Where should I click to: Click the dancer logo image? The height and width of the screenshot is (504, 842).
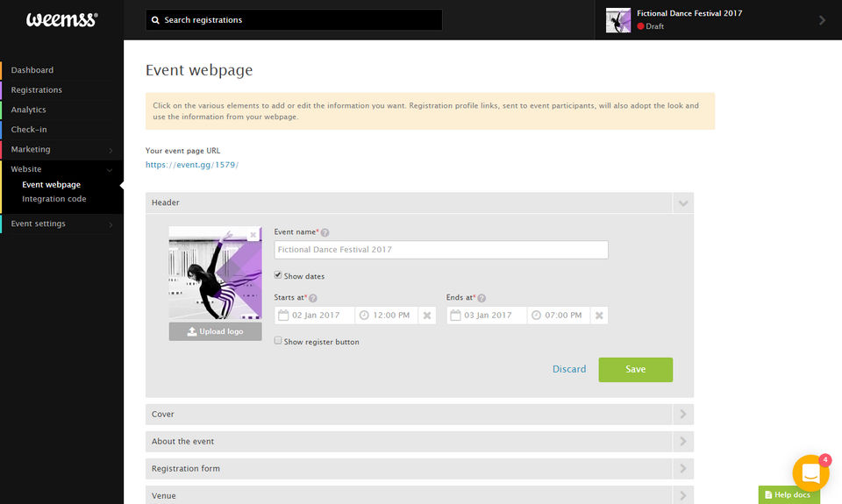point(216,273)
